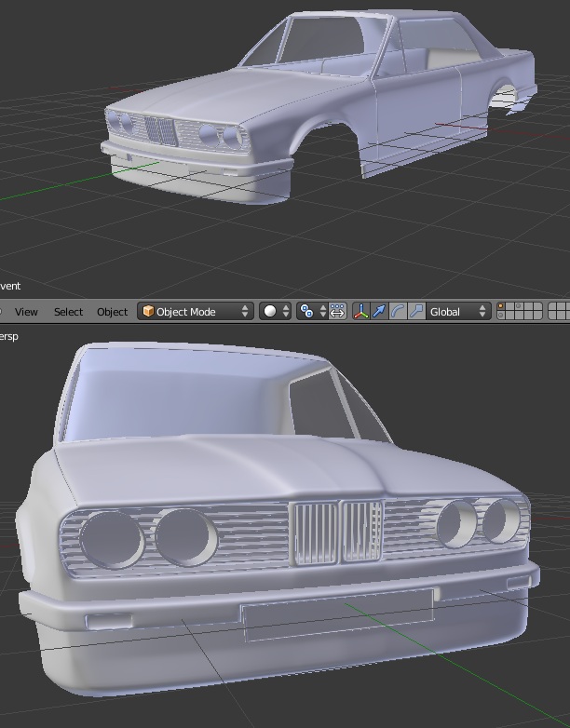Screen dimensions: 570x728
Task: Select the translate manipulator arrow icon
Action: click(379, 311)
